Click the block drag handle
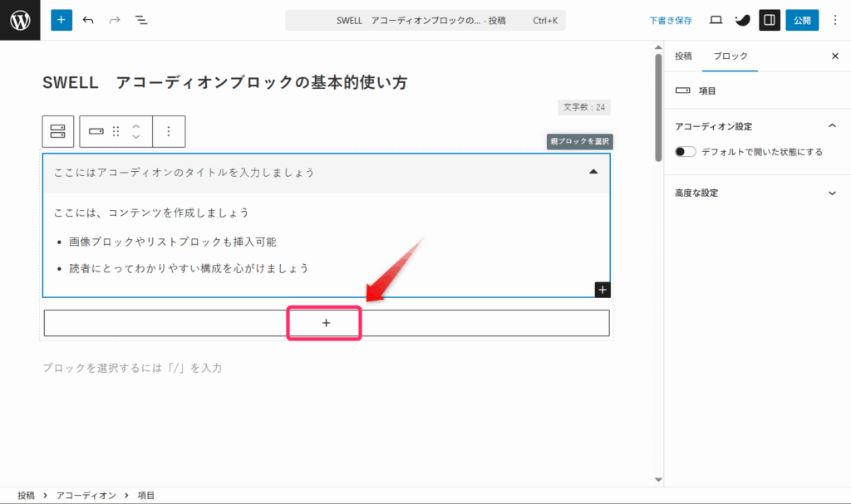Viewport: 851px width, 504px height. (116, 131)
